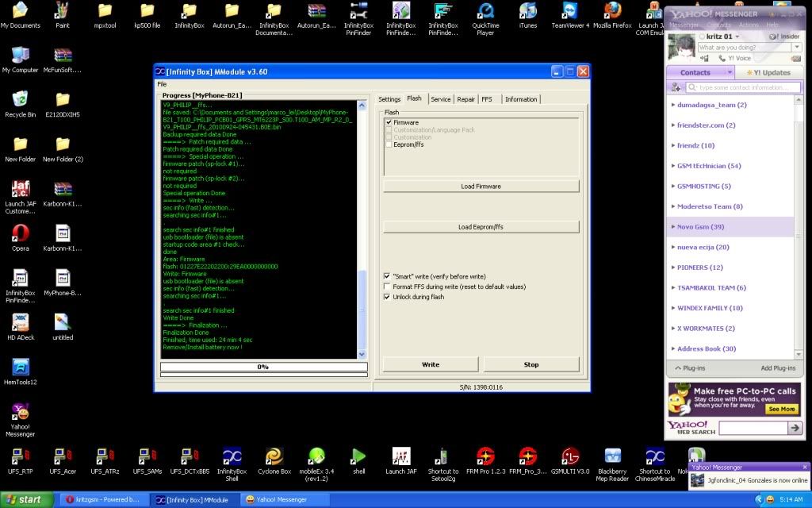Open the mobileEx 3.4 desktop icon

[x=316, y=464]
